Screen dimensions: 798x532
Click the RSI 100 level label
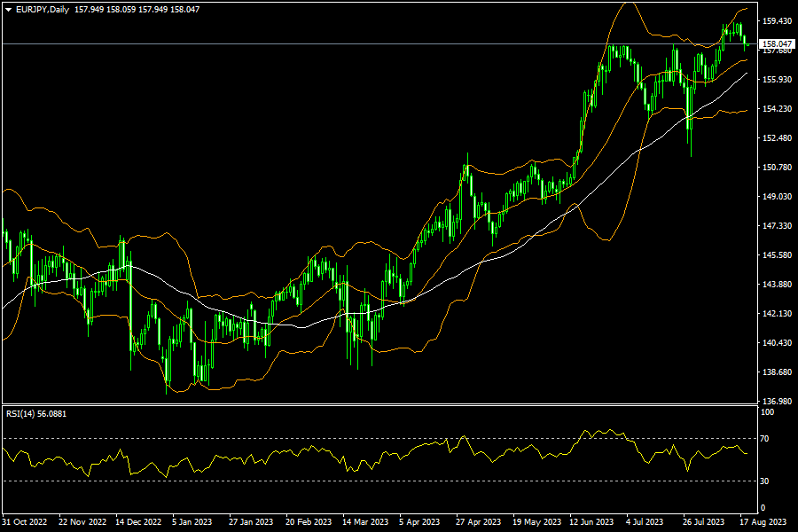point(767,411)
